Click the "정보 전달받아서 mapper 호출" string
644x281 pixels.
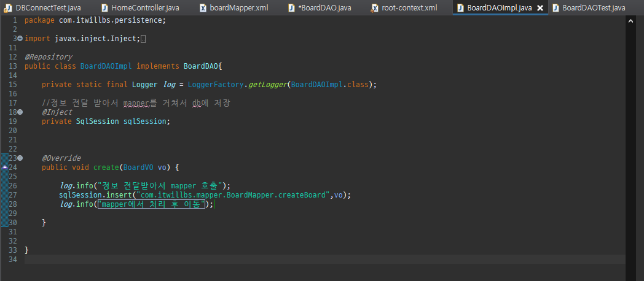point(160,185)
